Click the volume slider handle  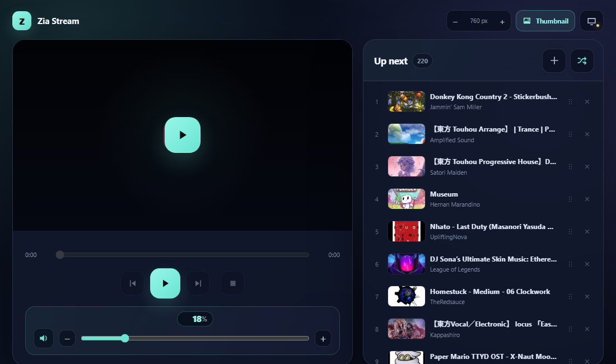coord(125,338)
